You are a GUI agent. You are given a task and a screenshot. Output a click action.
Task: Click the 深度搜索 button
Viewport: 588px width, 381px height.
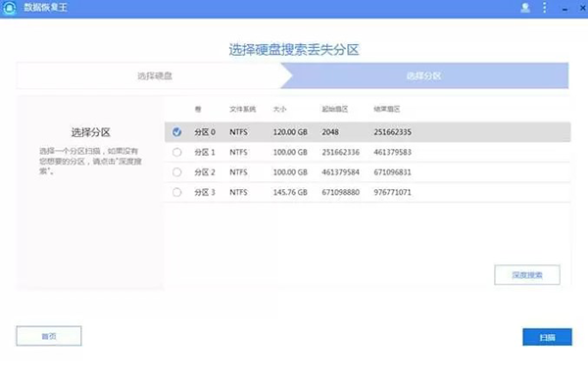(x=527, y=275)
